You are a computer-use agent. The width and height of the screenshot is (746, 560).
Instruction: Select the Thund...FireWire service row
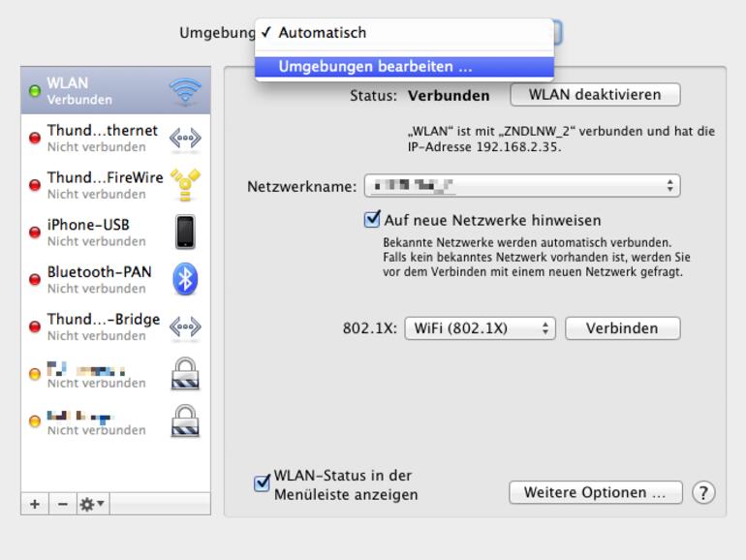115,185
